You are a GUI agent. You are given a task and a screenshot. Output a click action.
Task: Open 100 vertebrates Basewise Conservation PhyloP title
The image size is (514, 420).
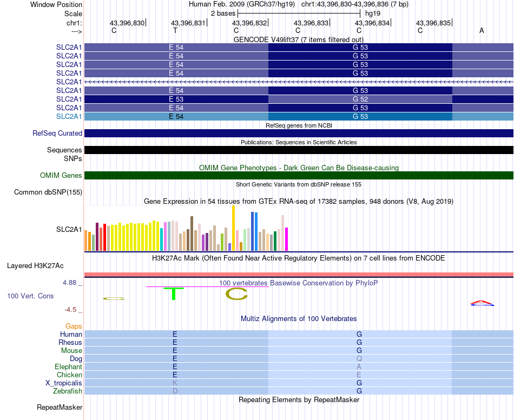coord(299,283)
